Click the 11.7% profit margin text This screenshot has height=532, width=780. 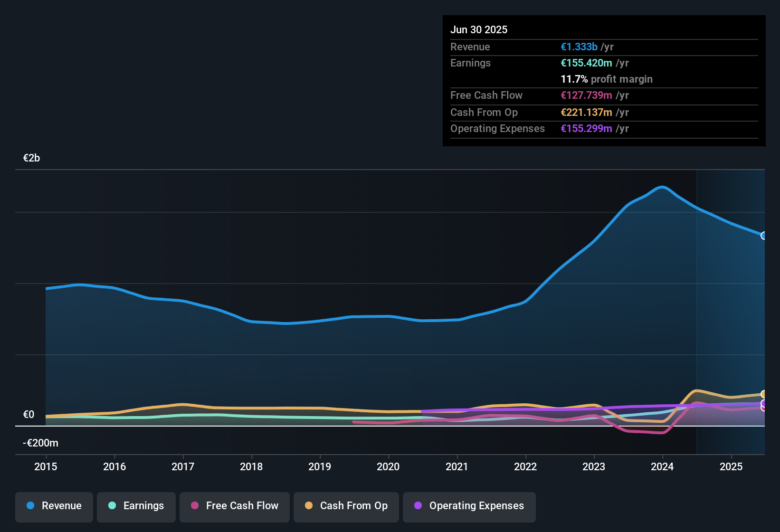point(607,79)
